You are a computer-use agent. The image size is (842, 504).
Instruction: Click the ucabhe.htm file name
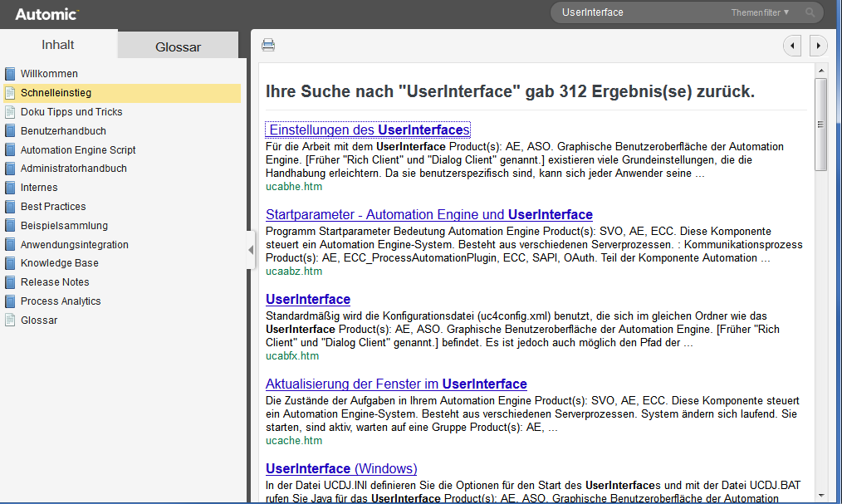coord(294,187)
